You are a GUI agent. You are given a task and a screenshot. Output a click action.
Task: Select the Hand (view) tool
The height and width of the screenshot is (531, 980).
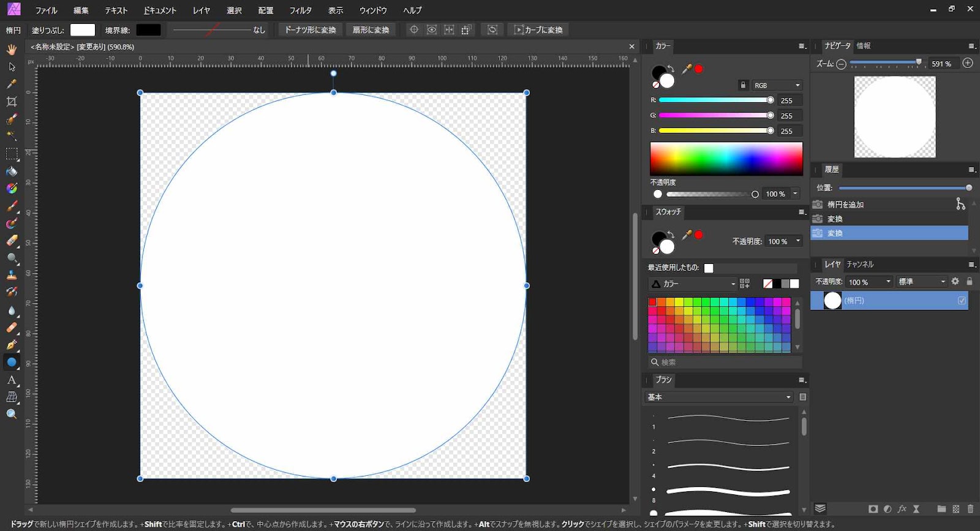coord(12,49)
